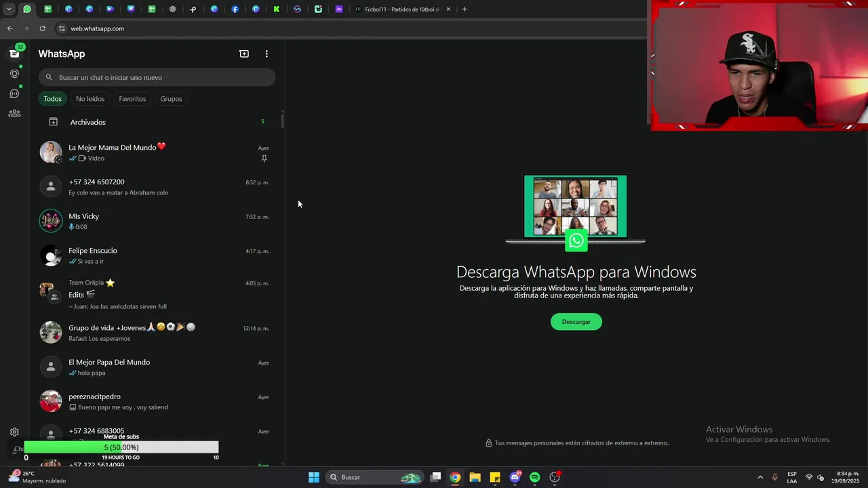This screenshot has height=488, width=868.
Task: Click the chat search field
Action: click(157, 77)
